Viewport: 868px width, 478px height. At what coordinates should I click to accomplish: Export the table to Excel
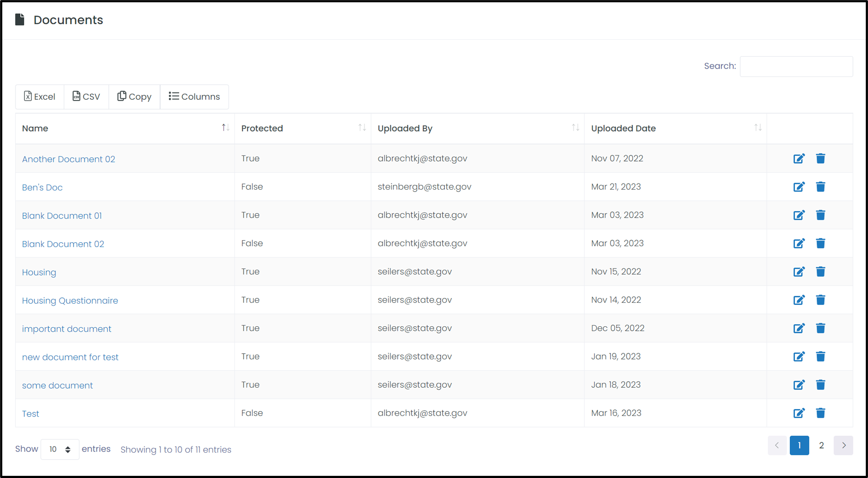pyautogui.click(x=40, y=97)
